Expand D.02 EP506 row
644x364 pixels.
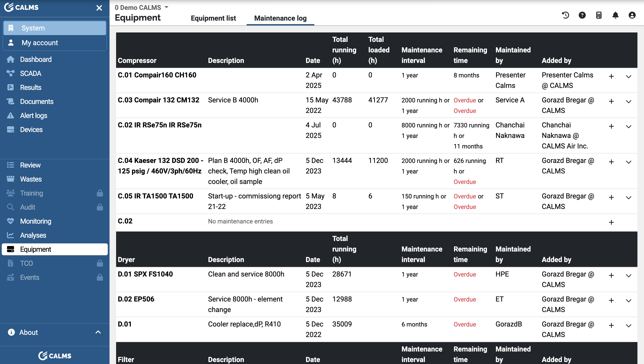click(x=628, y=301)
